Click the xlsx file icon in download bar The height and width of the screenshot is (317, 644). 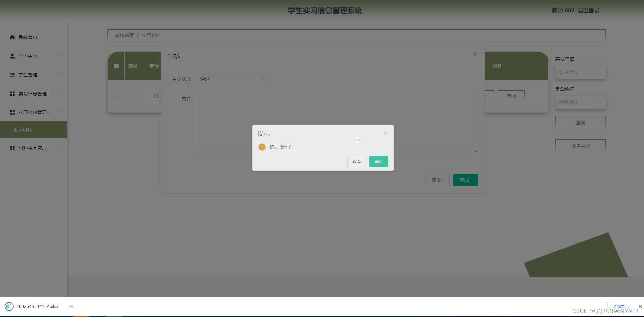point(9,306)
